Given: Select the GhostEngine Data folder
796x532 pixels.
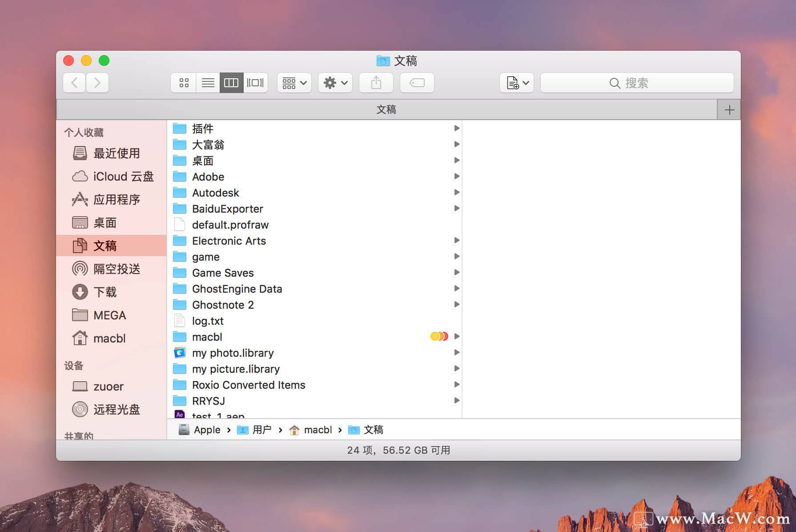Looking at the screenshot, I should 315,289.
